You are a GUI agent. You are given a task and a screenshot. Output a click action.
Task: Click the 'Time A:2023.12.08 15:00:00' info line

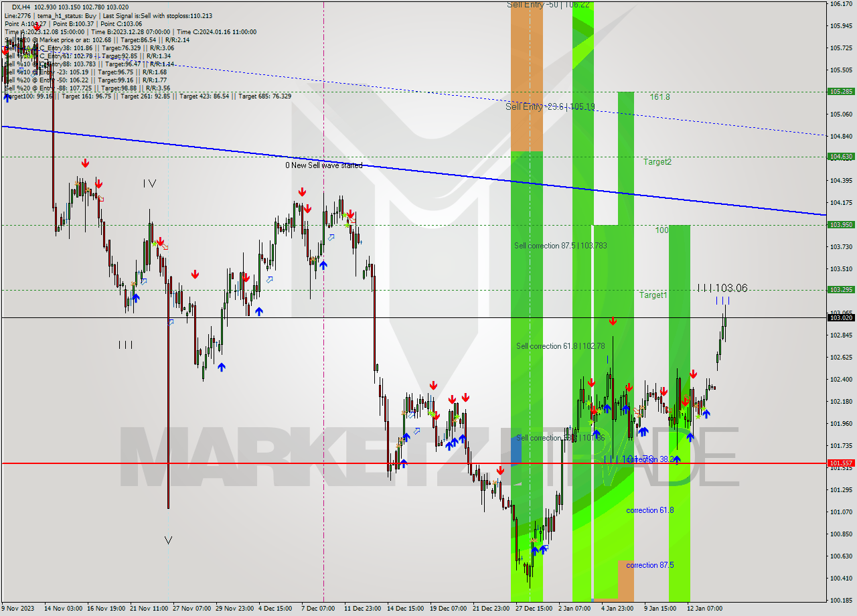130,31
